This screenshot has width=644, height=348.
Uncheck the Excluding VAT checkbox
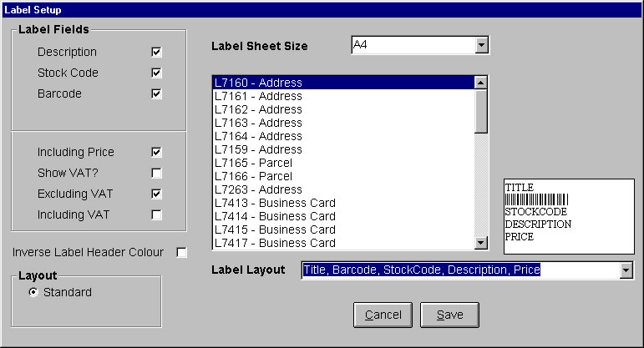click(x=156, y=194)
